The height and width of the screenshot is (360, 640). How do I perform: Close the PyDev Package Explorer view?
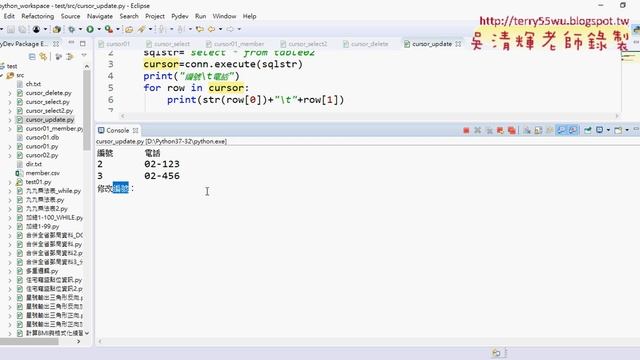tap(56, 43)
